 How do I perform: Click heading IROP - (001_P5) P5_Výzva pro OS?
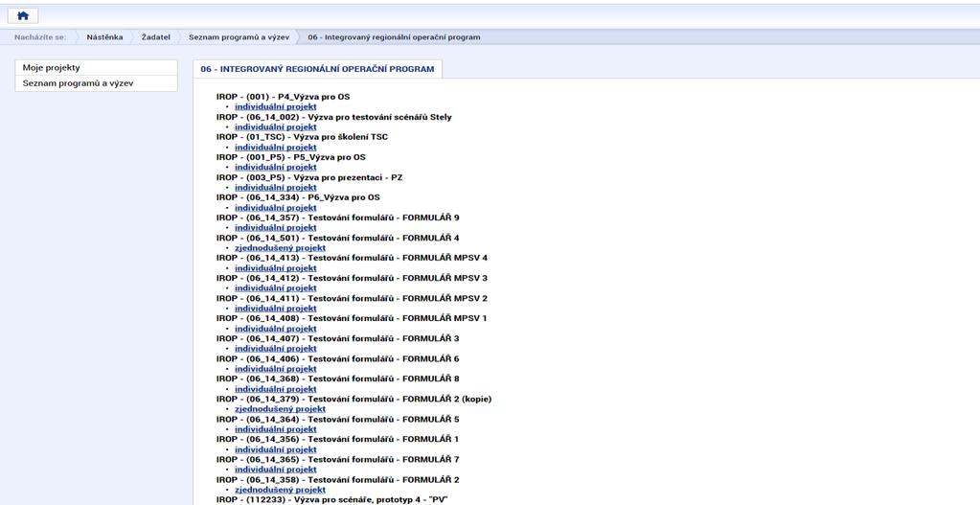coord(290,157)
